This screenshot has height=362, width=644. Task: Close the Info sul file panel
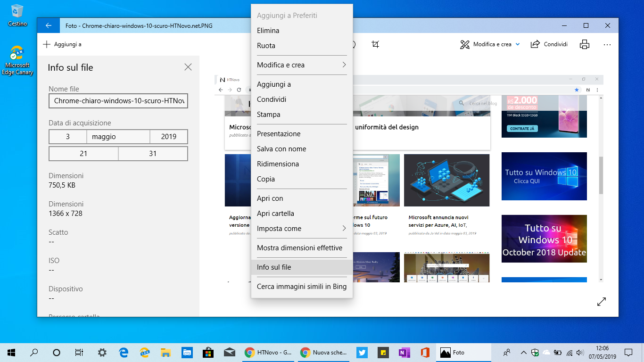click(x=188, y=67)
